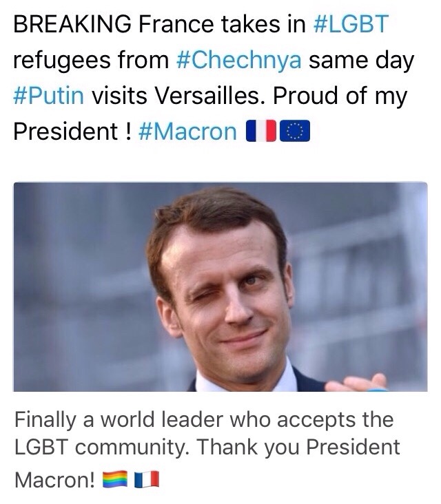Click the EU flag emoji in tweet
The height and width of the screenshot is (504, 441).
[294, 130]
